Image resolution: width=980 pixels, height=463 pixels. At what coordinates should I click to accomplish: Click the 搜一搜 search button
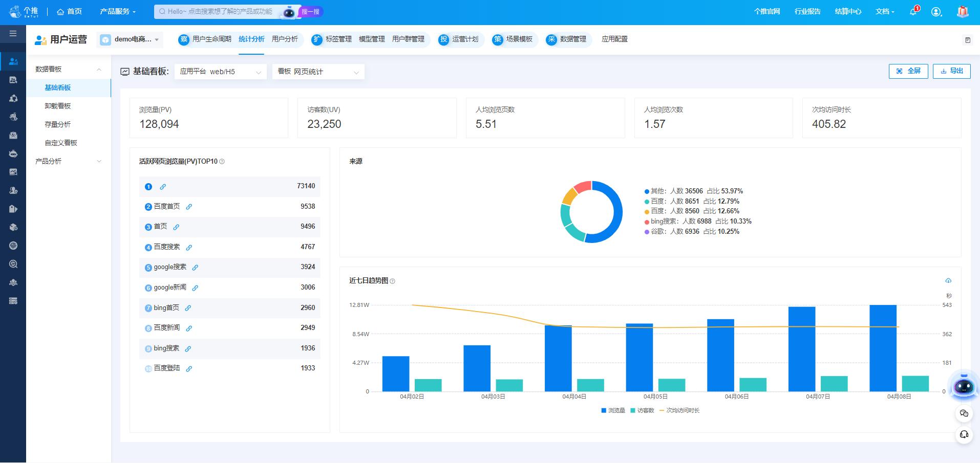pos(310,11)
